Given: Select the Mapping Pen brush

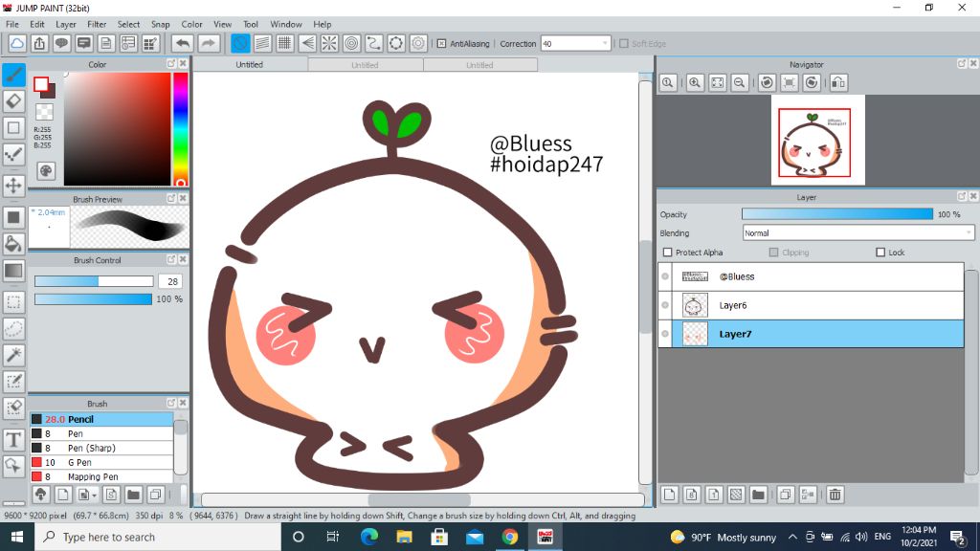Looking at the screenshot, I should tap(101, 476).
